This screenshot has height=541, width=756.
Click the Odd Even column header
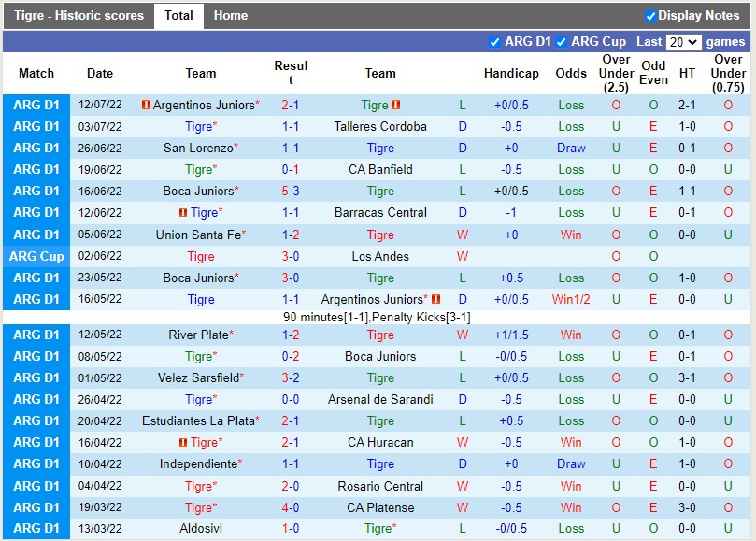[x=653, y=73]
